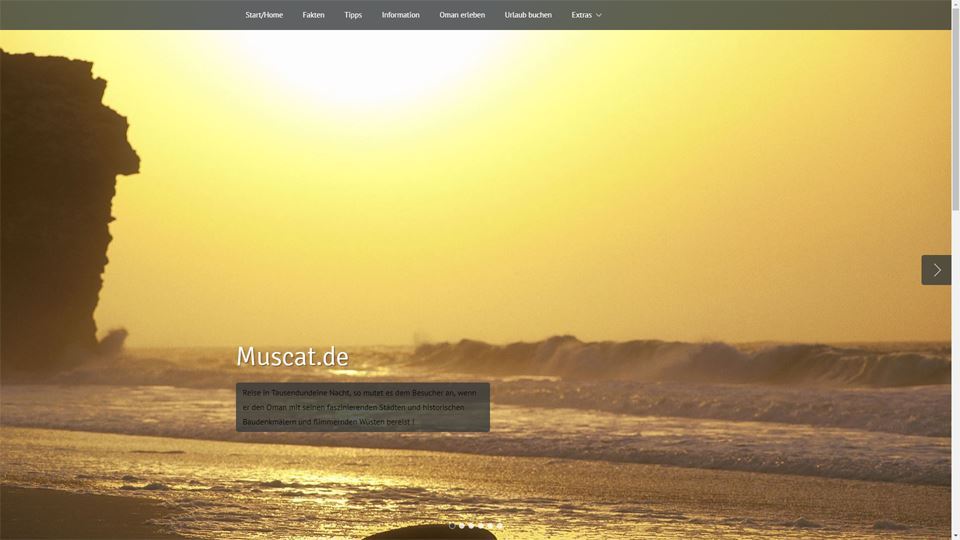Advance to the next slide with the arrow
Screen dimensions: 960x540
(x=936, y=270)
